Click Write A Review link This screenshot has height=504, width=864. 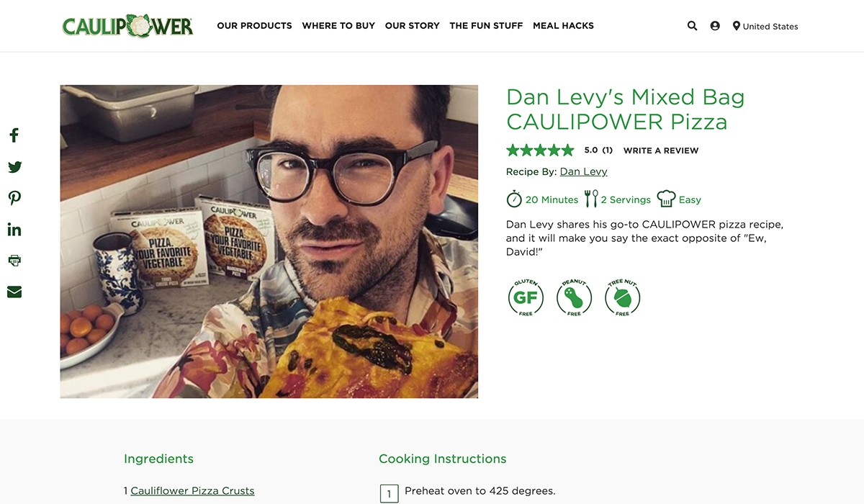tap(661, 150)
